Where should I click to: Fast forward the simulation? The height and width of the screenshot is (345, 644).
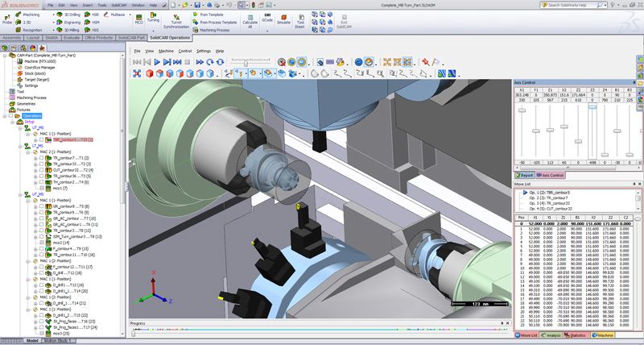(200, 62)
